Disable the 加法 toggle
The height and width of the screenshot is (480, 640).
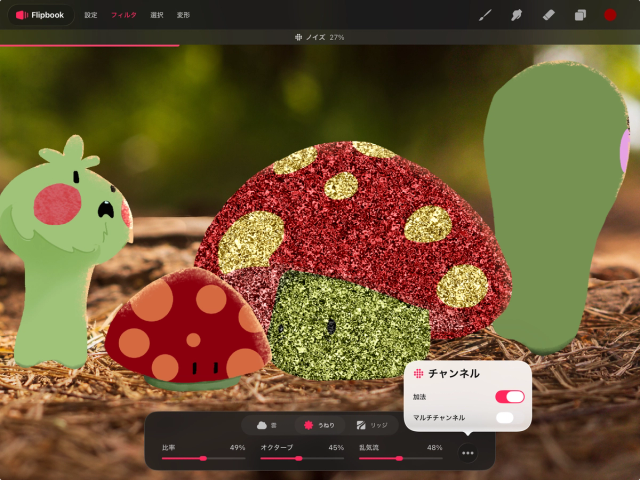click(x=510, y=397)
